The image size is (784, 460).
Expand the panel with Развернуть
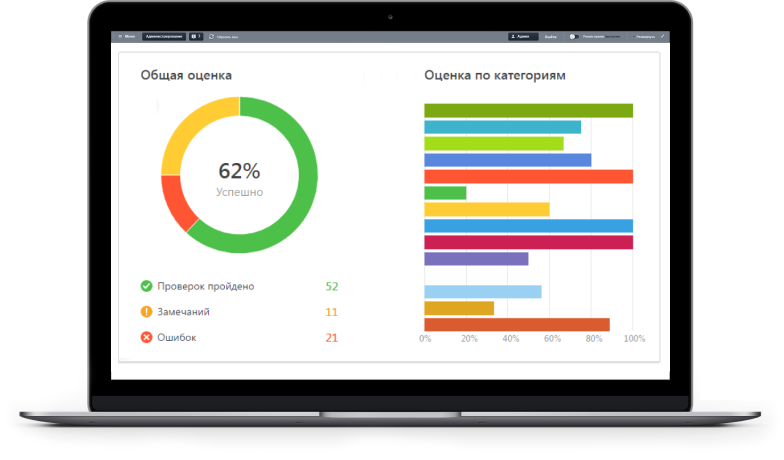(x=644, y=36)
